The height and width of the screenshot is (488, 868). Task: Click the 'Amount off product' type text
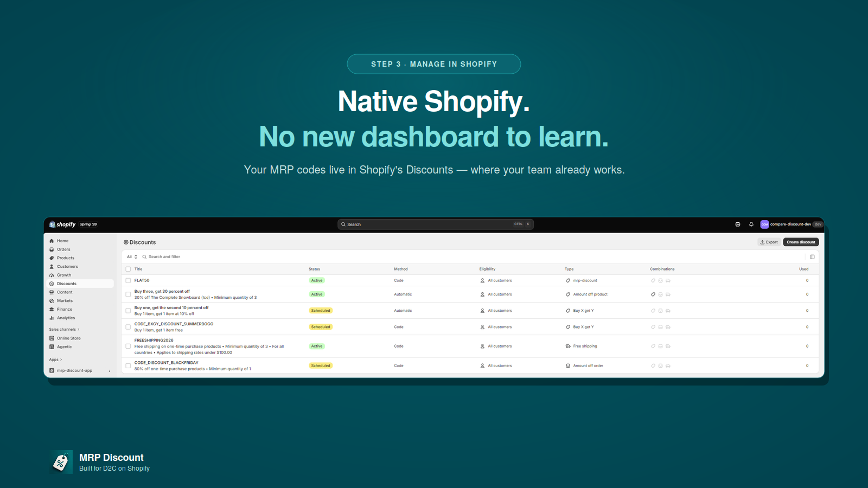(x=590, y=294)
